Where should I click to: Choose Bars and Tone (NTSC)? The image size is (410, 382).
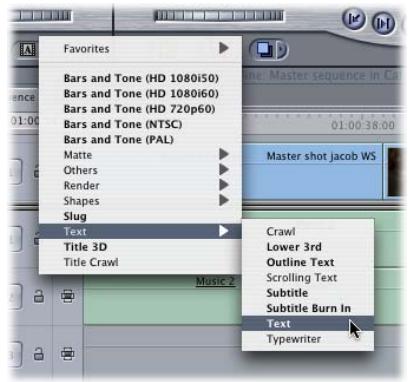[140, 124]
